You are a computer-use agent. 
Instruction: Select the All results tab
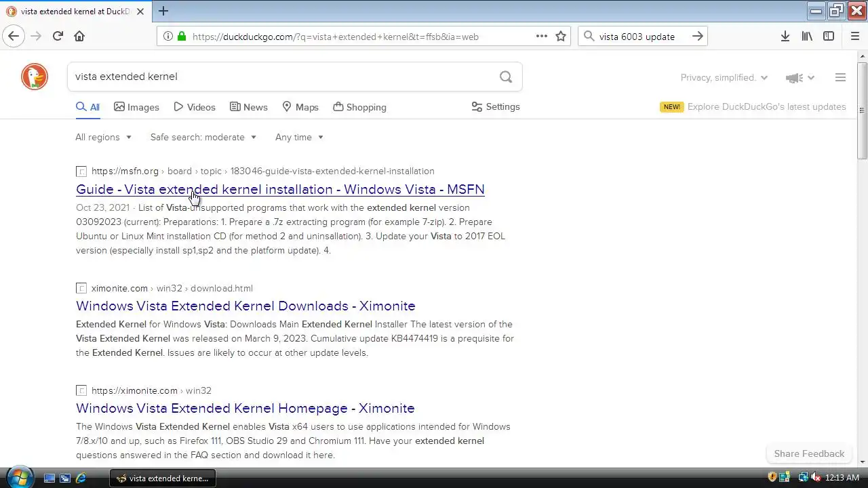[87, 107]
